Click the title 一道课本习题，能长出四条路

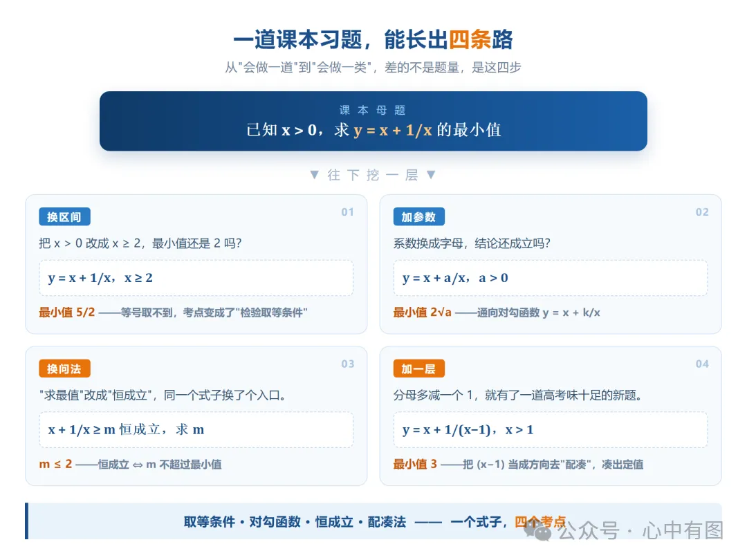click(x=373, y=39)
